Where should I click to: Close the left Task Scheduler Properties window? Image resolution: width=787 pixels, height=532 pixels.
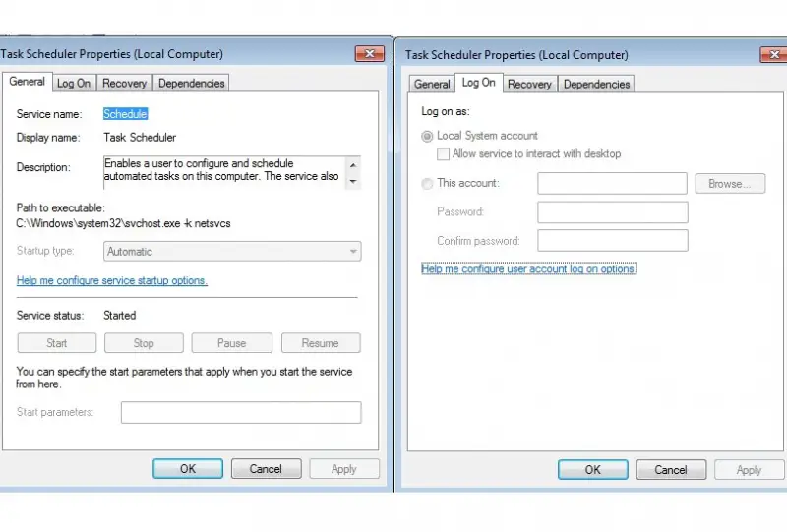point(370,53)
